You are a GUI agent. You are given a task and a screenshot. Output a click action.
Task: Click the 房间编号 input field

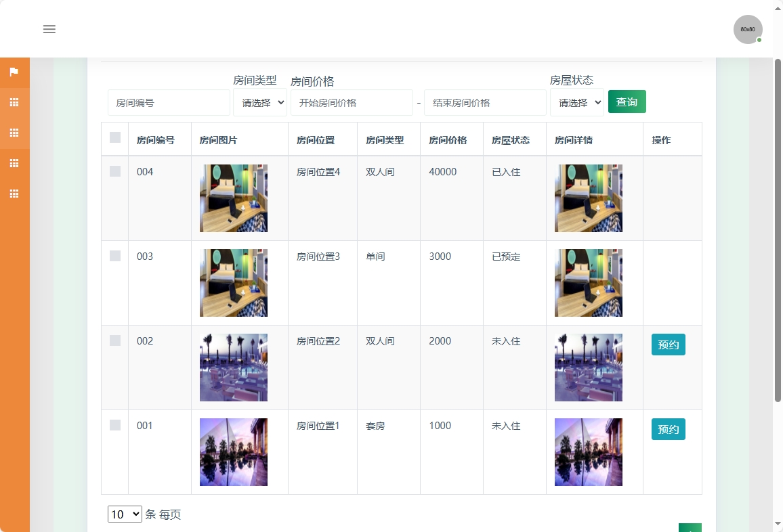click(x=169, y=102)
